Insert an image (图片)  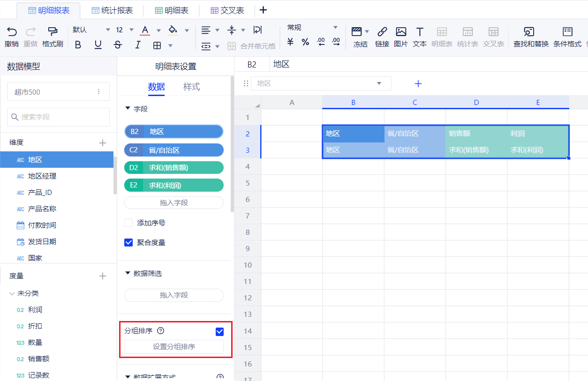tap(401, 32)
